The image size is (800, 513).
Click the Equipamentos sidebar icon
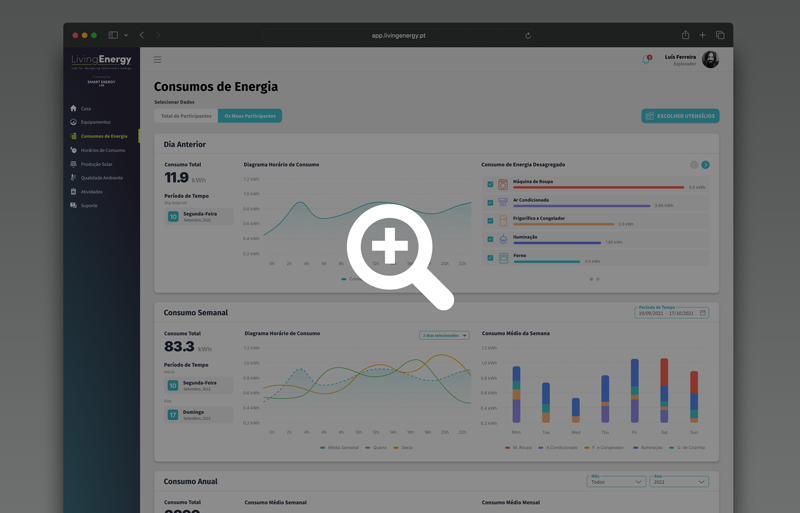click(73, 122)
